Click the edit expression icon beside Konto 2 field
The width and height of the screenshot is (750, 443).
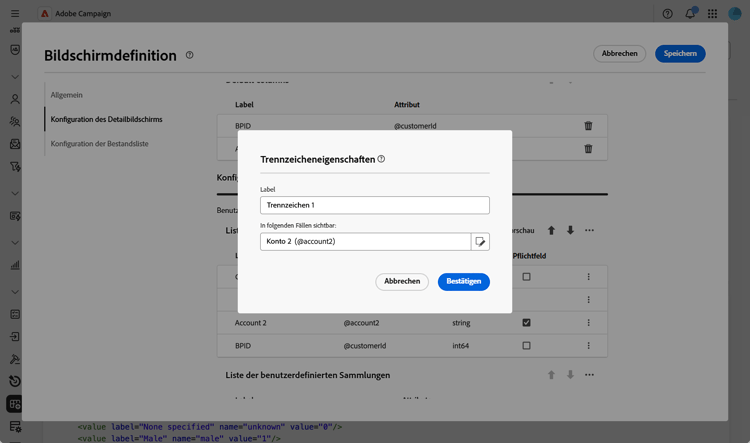pos(480,242)
